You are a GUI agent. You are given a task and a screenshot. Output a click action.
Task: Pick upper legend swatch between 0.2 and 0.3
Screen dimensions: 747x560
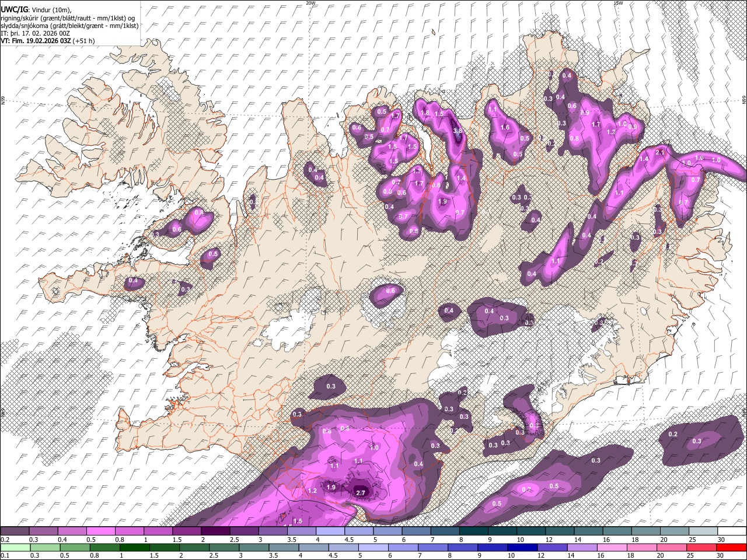15,531
